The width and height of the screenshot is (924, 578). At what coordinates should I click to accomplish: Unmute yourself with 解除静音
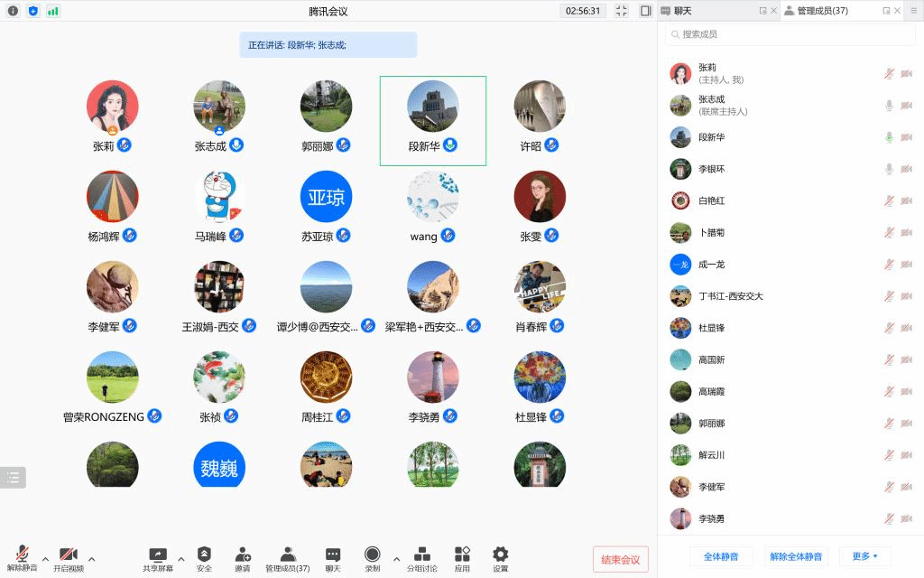[22, 555]
